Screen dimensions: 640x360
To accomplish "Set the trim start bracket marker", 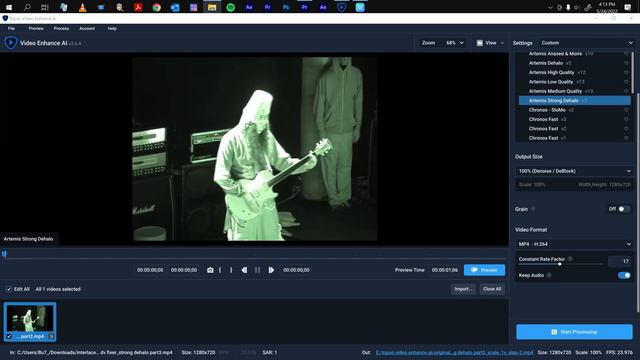I will (x=220, y=270).
